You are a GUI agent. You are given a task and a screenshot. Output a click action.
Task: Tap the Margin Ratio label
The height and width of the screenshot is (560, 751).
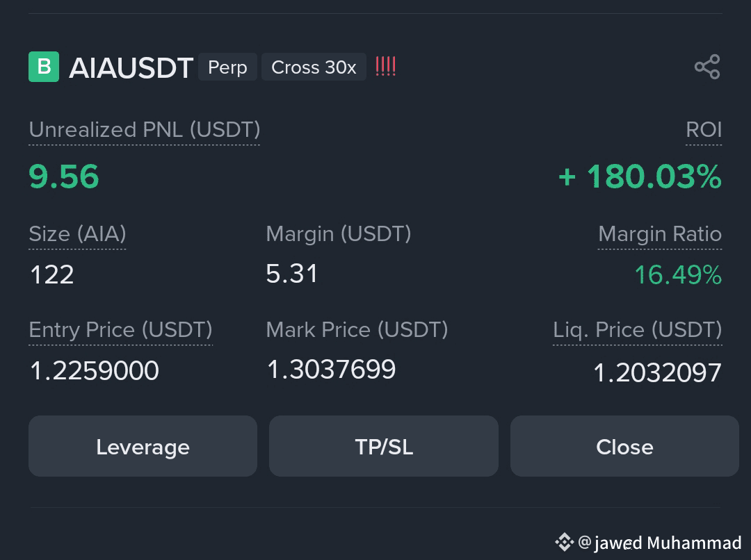point(660,234)
